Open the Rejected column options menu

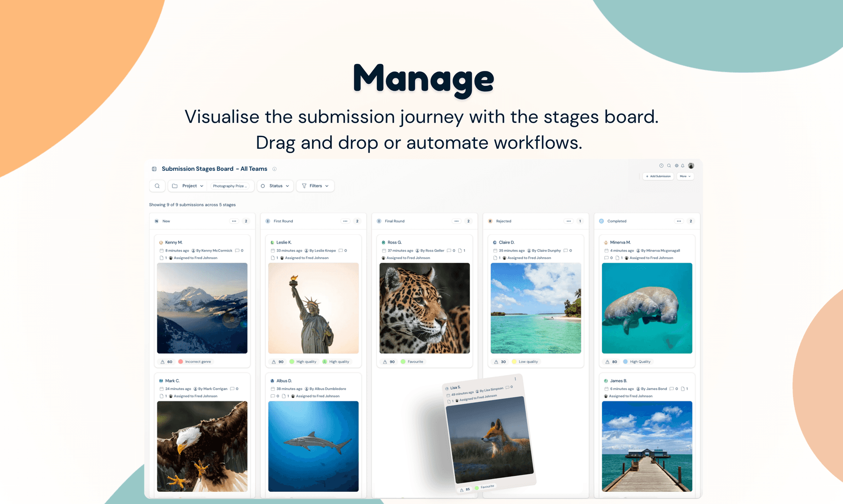568,221
